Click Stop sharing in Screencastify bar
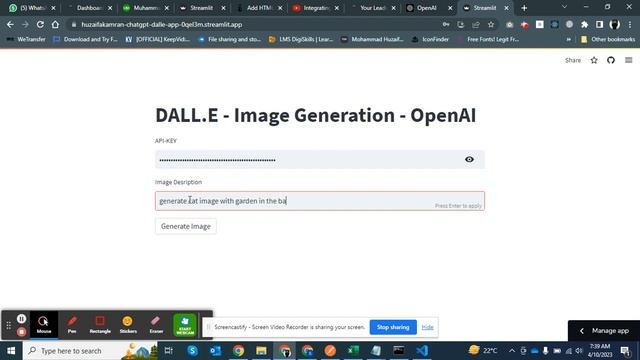 point(393,327)
